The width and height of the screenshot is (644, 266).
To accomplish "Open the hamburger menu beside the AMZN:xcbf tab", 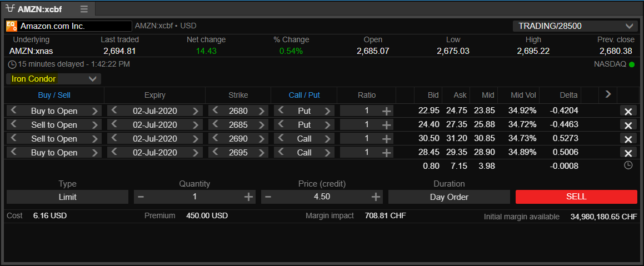I will coord(84,9).
